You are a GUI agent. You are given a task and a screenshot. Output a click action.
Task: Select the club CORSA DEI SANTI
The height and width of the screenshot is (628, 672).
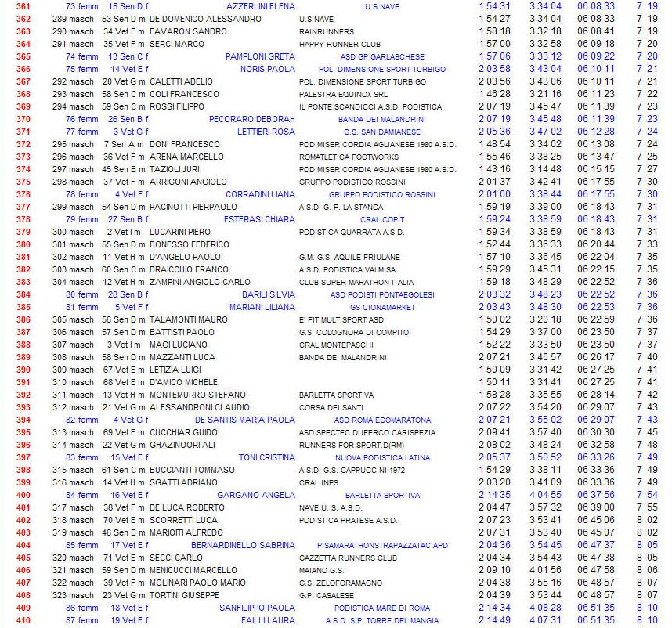click(331, 408)
